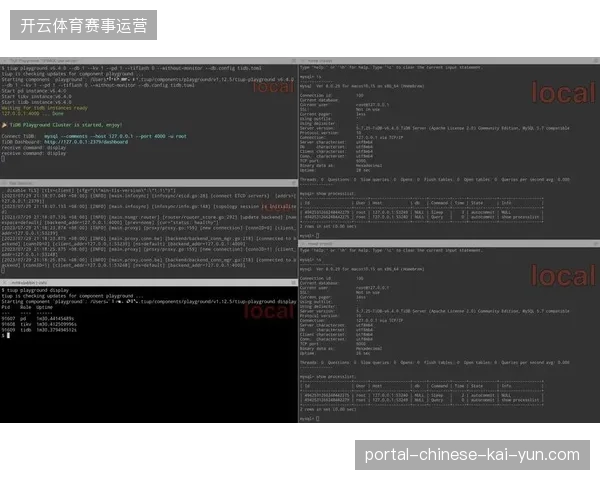Focus the black display pane title bar
This screenshot has width=600, height=480.
(149, 282)
